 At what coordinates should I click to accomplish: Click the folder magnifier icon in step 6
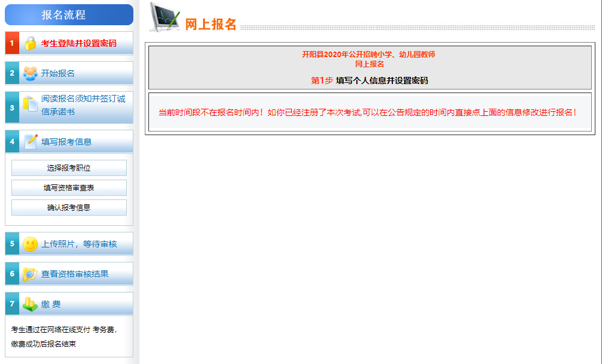[30, 274]
